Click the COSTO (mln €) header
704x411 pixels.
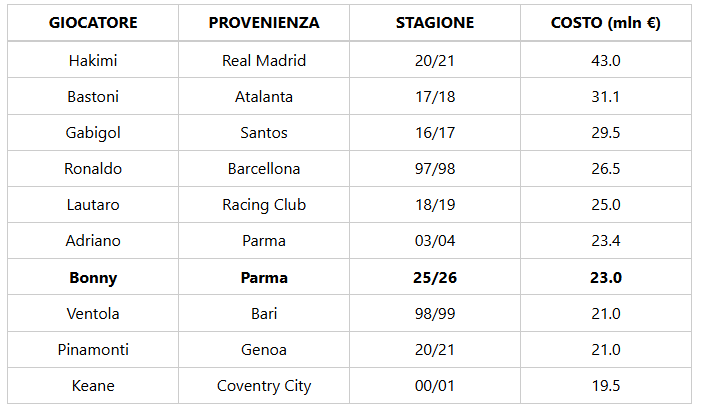[x=606, y=23]
